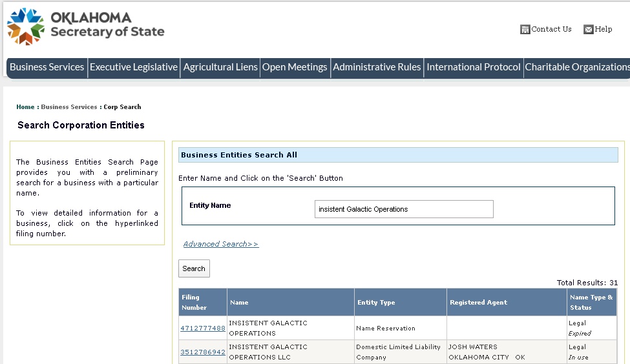Image resolution: width=630 pixels, height=364 pixels.
Task: Click the Business Entities Search All heading
Action: click(x=239, y=155)
